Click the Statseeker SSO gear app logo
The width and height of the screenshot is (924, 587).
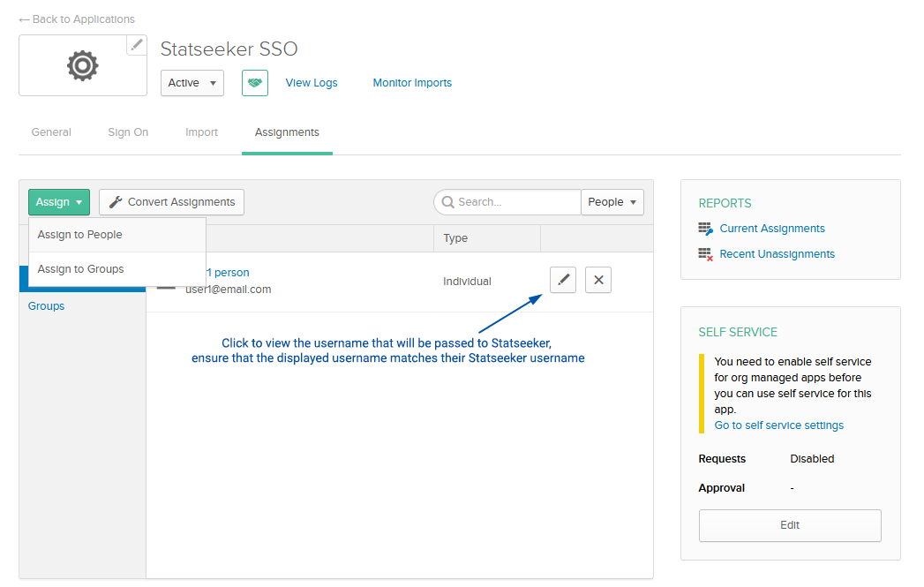(x=82, y=65)
